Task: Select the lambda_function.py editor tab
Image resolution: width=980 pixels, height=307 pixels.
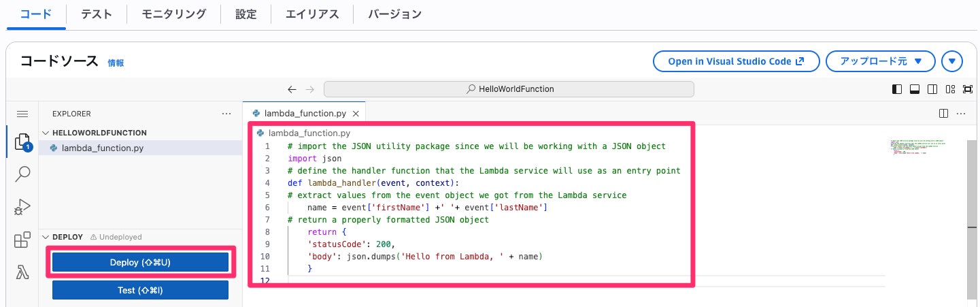Action: [304, 113]
